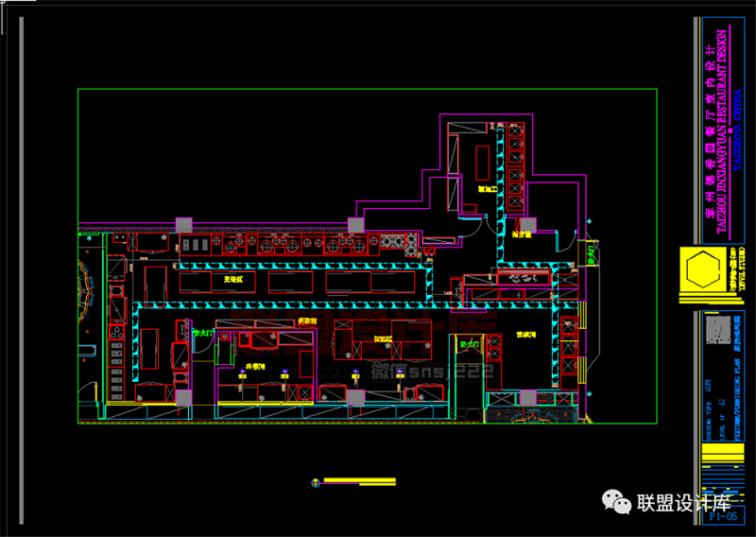This screenshot has width=756, height=537.
Task: Select the gray column at bottom right wall
Action: click(527, 397)
